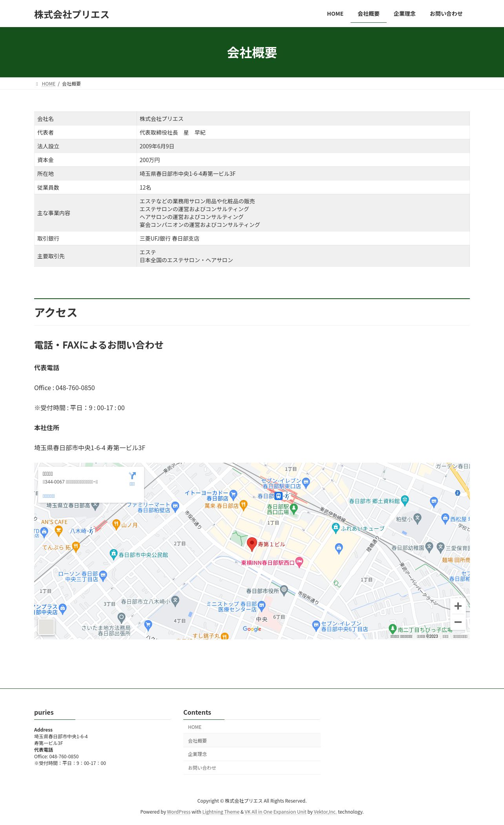The height and width of the screenshot is (825, 504).
Task: Click ふれあいキューブ pin icon
Action: pyautogui.click(x=336, y=528)
